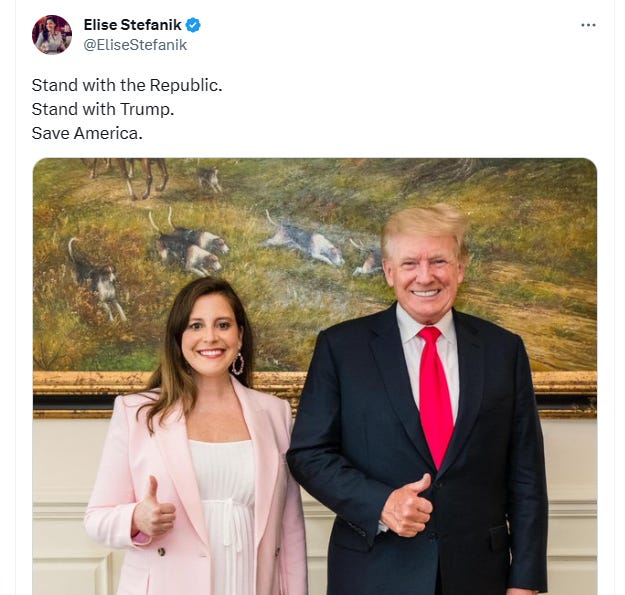Click the woman's hoop earring

238,363
